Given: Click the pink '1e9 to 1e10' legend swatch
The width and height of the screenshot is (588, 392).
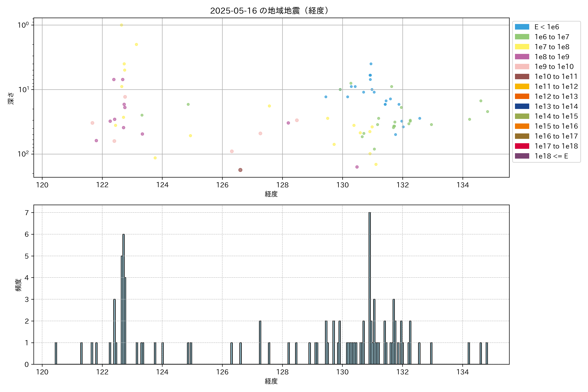Looking at the screenshot, I should (x=522, y=66).
